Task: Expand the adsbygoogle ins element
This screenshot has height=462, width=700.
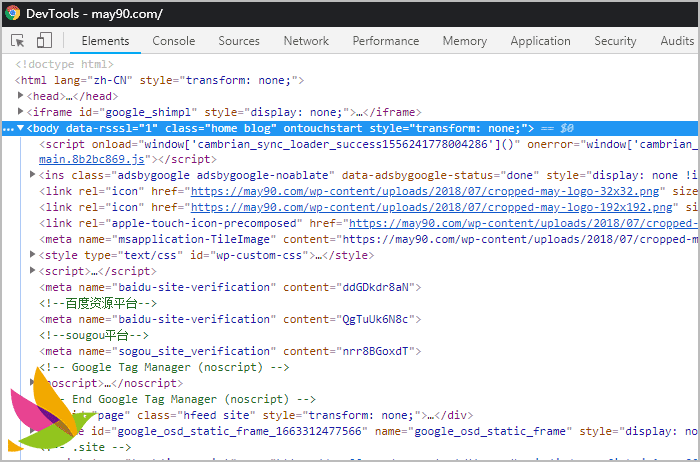Action: coord(34,175)
